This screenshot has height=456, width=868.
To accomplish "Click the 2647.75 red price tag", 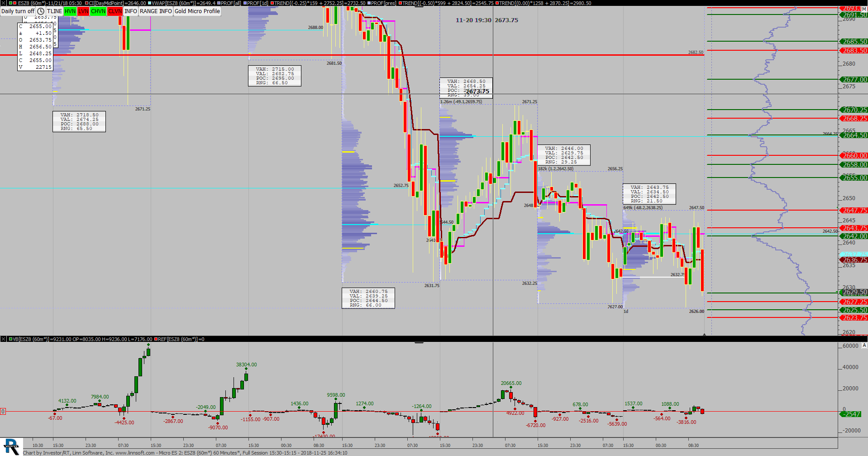I will coord(854,211).
